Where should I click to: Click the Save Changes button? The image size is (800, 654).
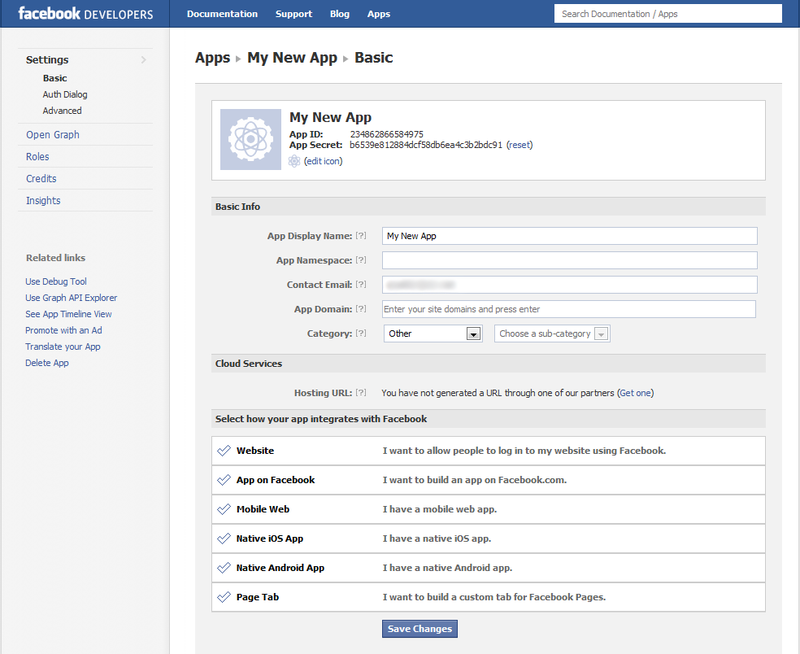tap(419, 628)
